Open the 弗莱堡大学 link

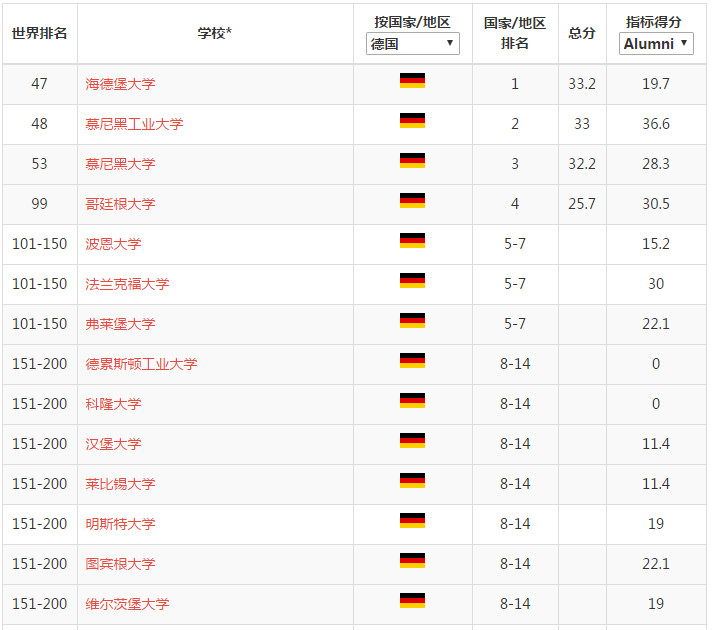[x=120, y=324]
